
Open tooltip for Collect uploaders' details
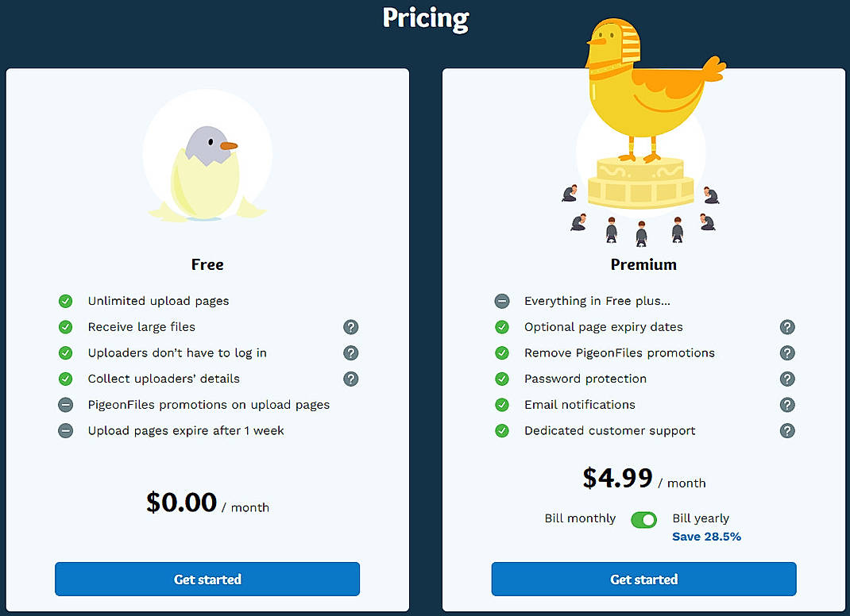[x=350, y=379]
